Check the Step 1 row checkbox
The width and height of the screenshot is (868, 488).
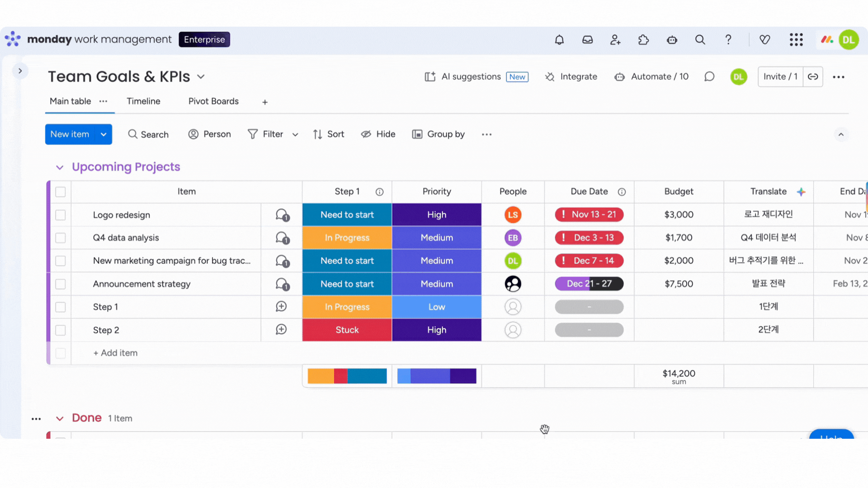point(61,307)
